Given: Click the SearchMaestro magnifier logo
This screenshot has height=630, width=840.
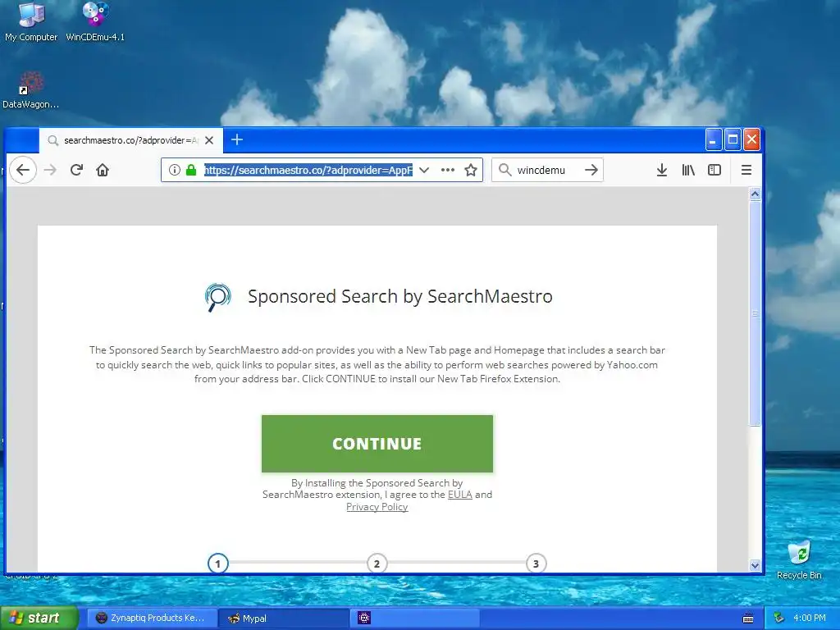Looking at the screenshot, I should point(217,297).
